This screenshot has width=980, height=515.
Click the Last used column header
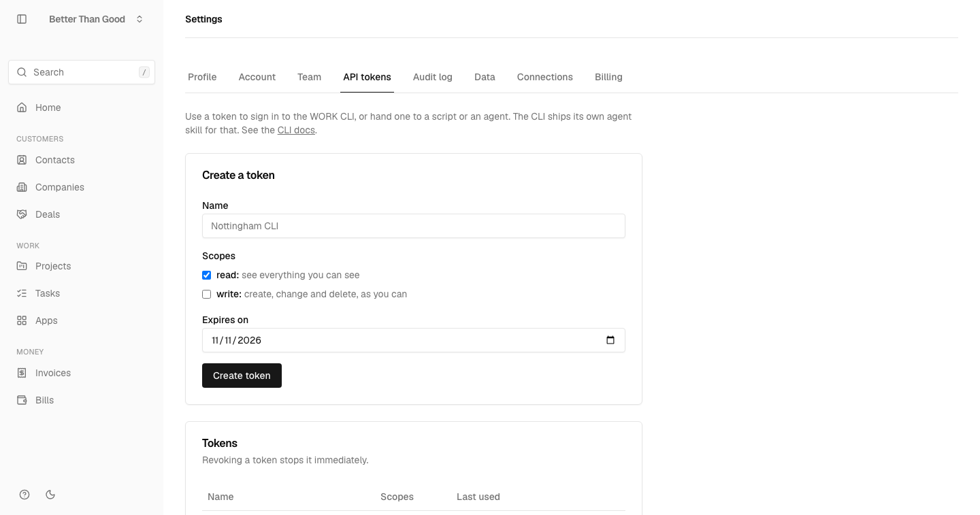(x=478, y=497)
